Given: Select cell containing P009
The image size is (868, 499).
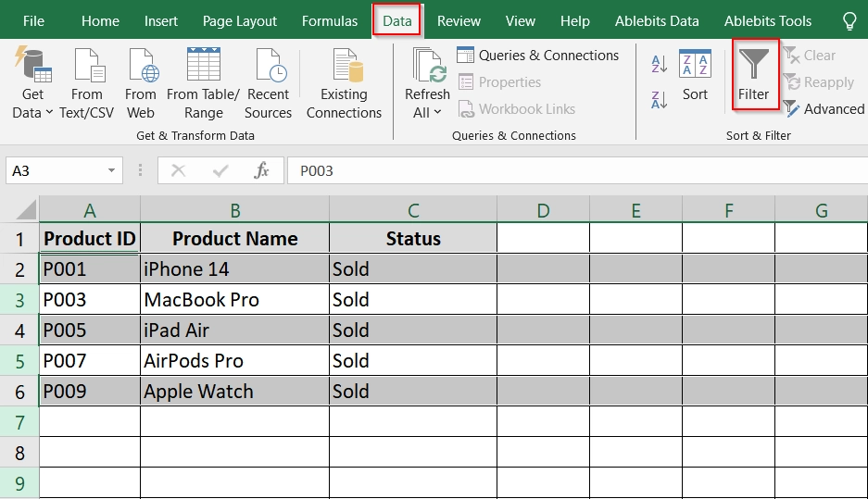Looking at the screenshot, I should (90, 391).
